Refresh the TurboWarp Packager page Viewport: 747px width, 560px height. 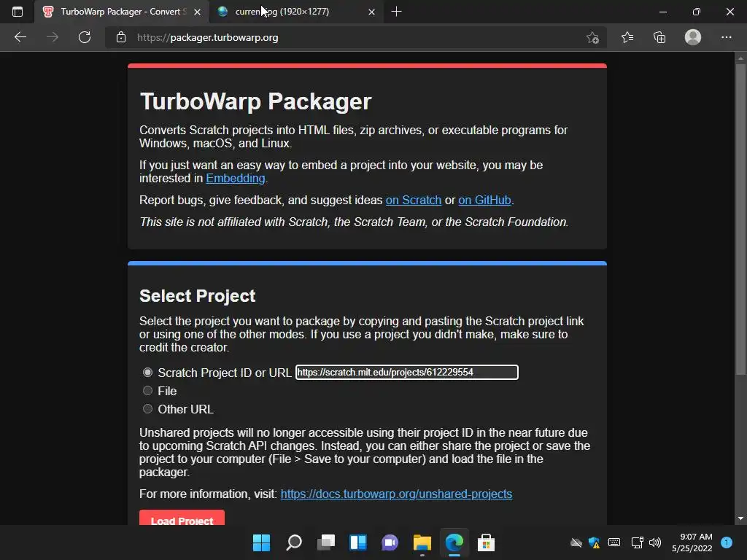click(x=85, y=37)
